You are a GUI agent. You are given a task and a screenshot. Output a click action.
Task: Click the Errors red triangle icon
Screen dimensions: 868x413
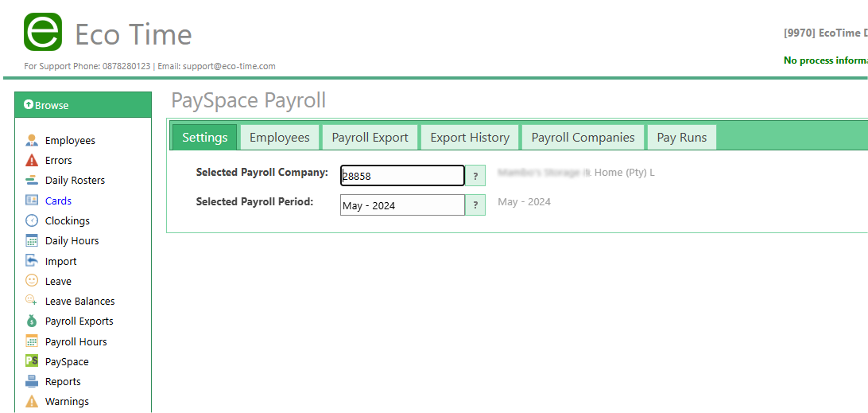click(32, 160)
